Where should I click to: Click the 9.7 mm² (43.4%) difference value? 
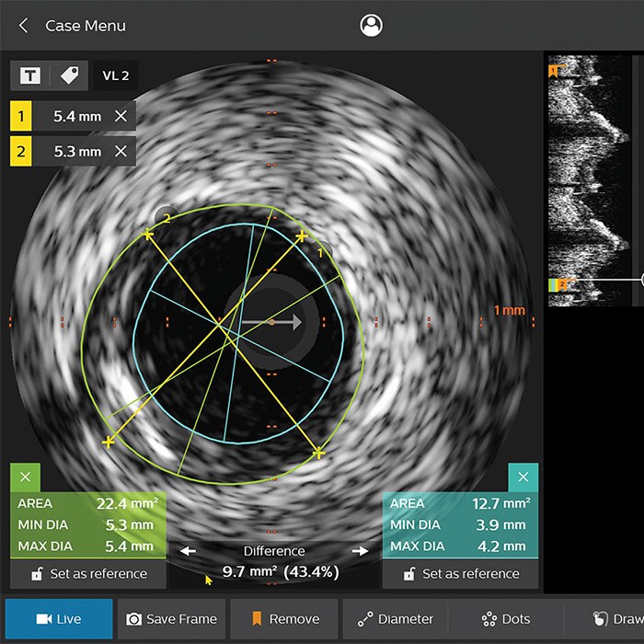pos(281,571)
